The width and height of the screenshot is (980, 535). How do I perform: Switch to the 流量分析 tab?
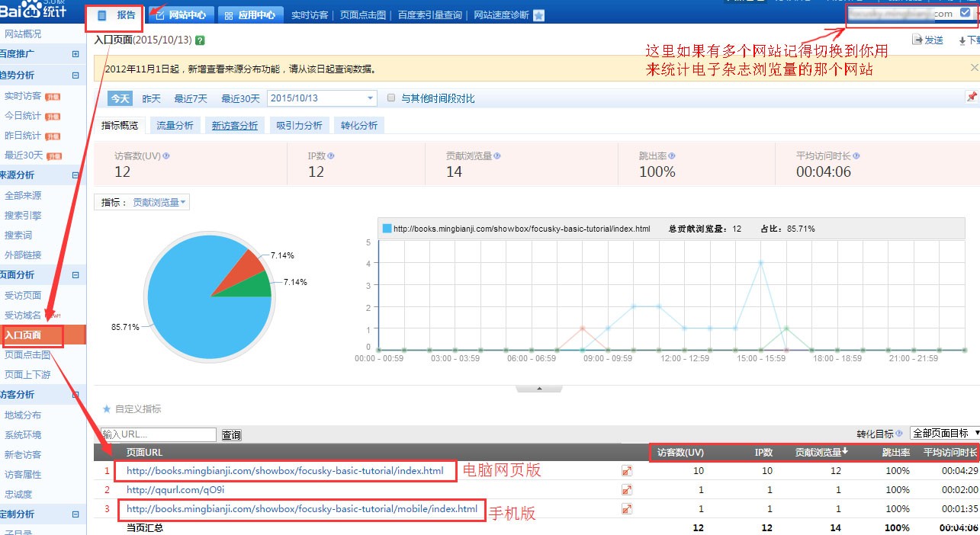coord(175,126)
